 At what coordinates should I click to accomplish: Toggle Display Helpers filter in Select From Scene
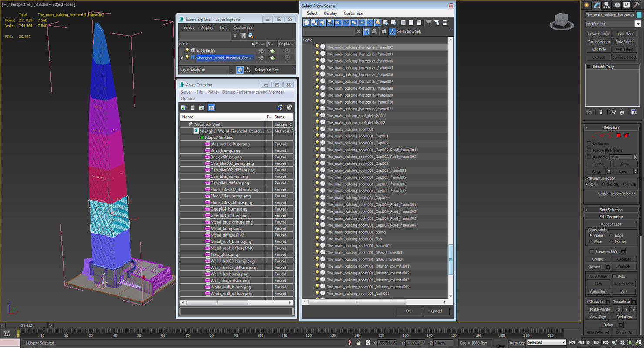point(338,23)
